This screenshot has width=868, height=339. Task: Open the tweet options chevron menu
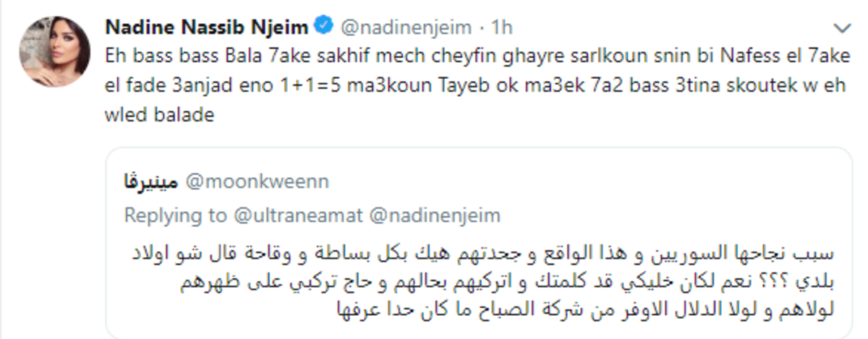point(842,29)
